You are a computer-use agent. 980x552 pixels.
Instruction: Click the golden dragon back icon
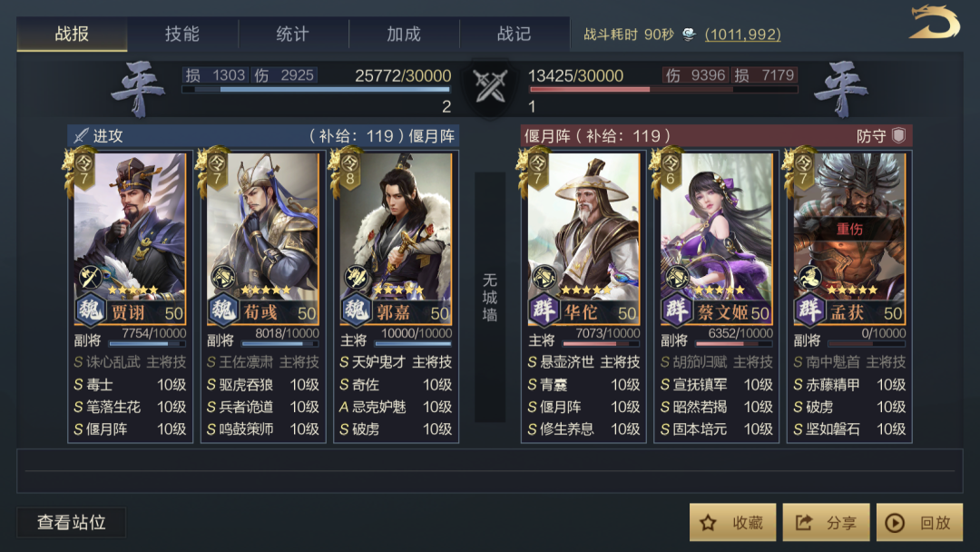pos(935,23)
